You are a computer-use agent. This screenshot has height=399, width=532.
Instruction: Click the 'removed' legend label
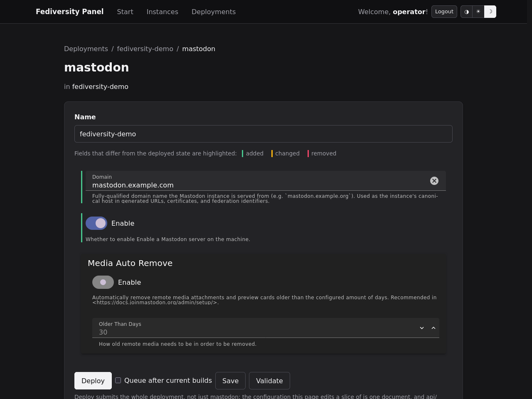(x=324, y=153)
